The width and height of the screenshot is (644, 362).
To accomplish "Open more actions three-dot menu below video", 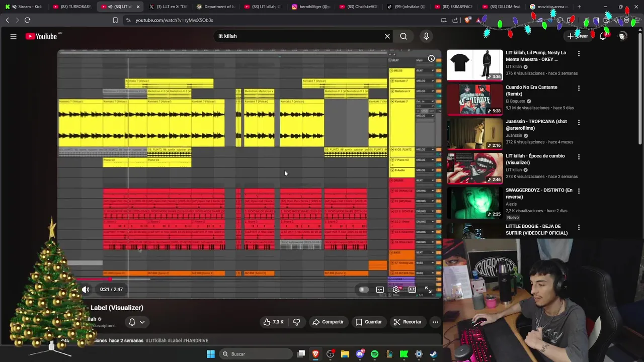I will 435,322.
